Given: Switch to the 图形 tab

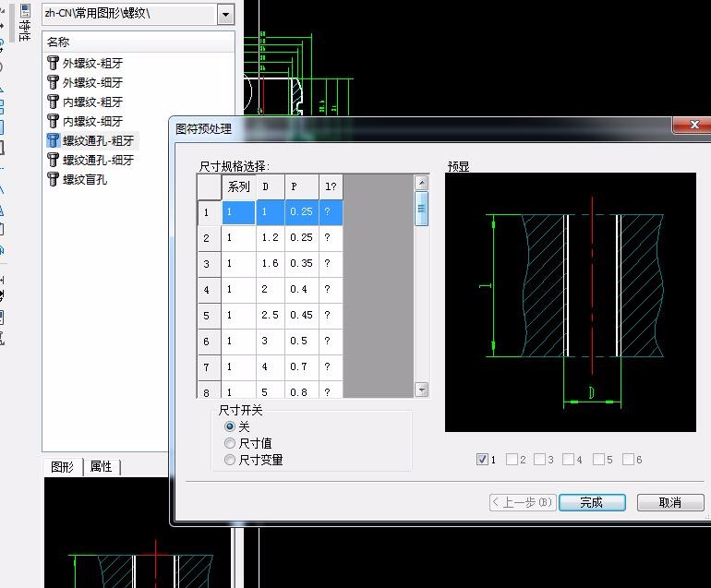Looking at the screenshot, I should [62, 466].
